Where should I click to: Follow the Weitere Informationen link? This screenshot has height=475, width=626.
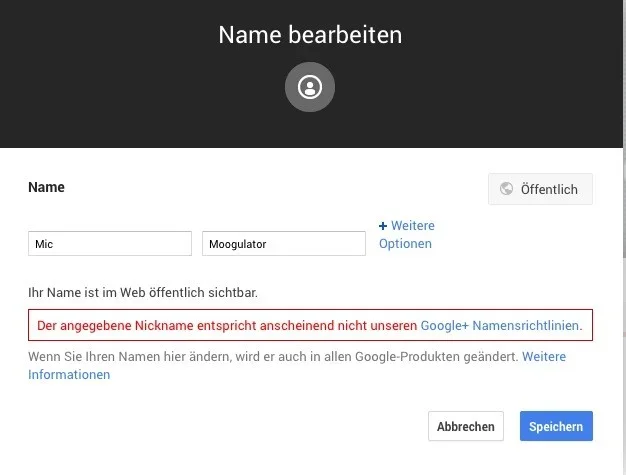[x=543, y=357]
